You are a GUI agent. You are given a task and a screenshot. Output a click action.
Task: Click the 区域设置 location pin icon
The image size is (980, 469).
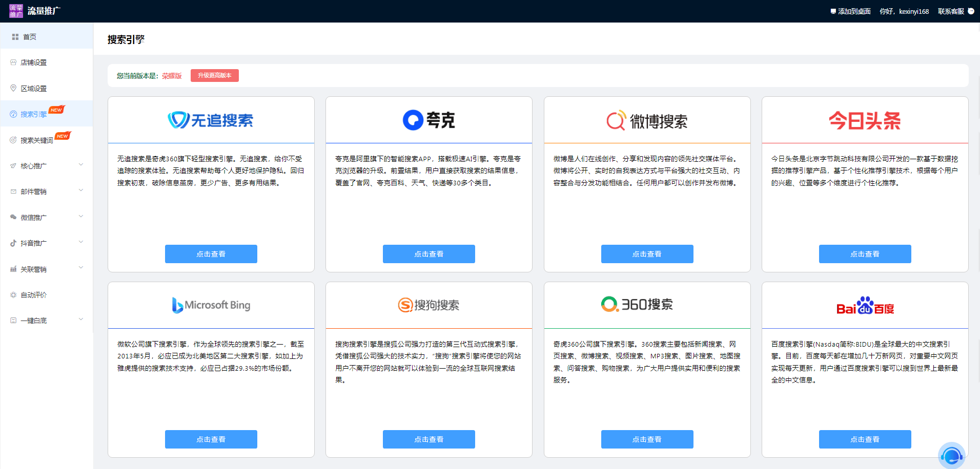pyautogui.click(x=13, y=88)
